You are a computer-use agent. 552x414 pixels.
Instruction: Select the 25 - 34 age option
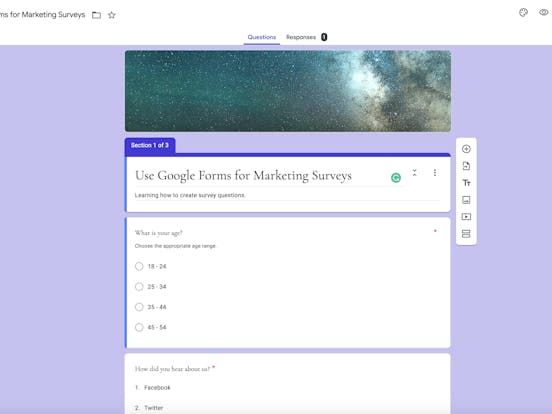coord(139,287)
